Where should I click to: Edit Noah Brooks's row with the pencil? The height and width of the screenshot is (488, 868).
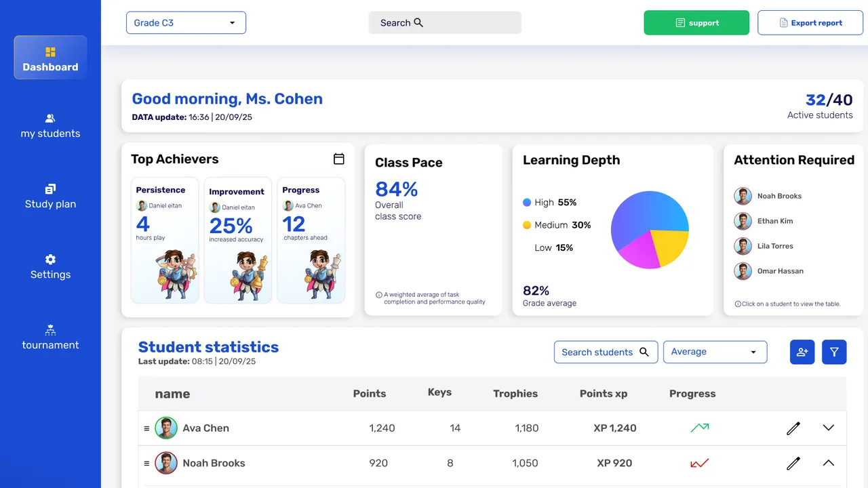(x=793, y=464)
